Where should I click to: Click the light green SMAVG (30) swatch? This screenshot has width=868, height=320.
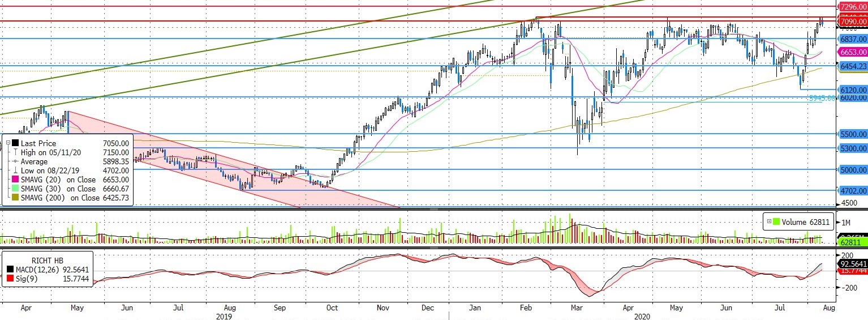pos(15,189)
